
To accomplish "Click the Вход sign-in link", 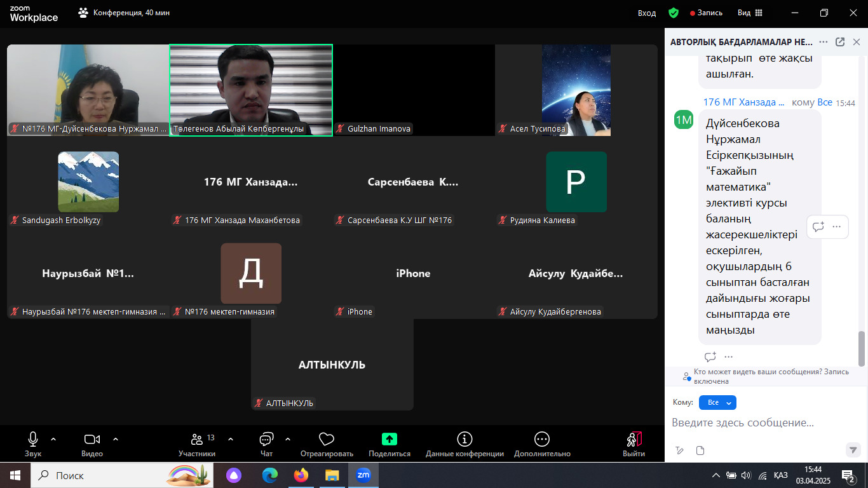I will pyautogui.click(x=647, y=13).
